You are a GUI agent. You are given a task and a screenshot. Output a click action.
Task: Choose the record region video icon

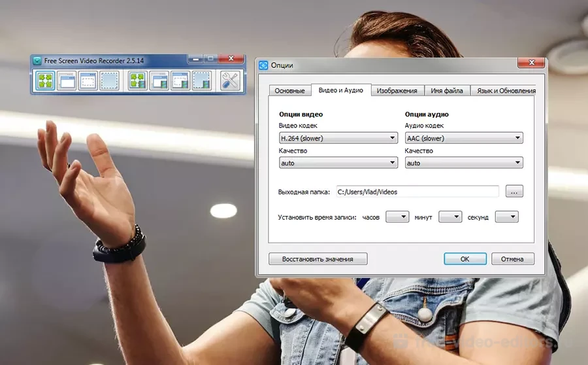pyautogui.click(x=203, y=80)
